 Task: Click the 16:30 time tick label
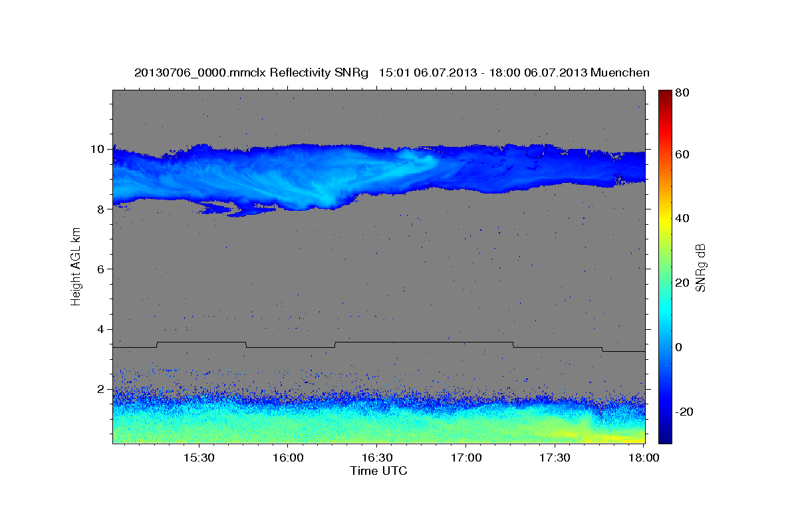tap(376, 458)
